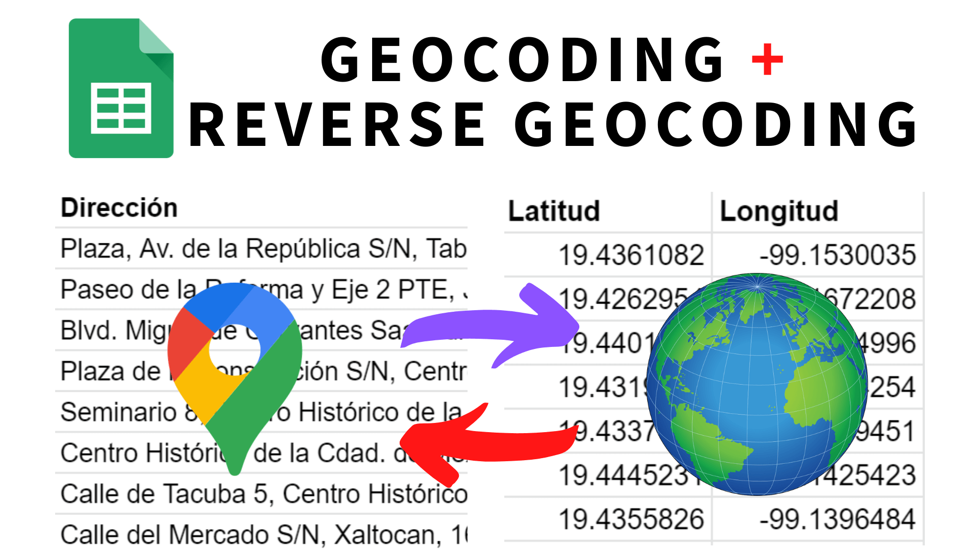Click address row 'Plaza, Av. de la República S/N'

tap(261, 248)
